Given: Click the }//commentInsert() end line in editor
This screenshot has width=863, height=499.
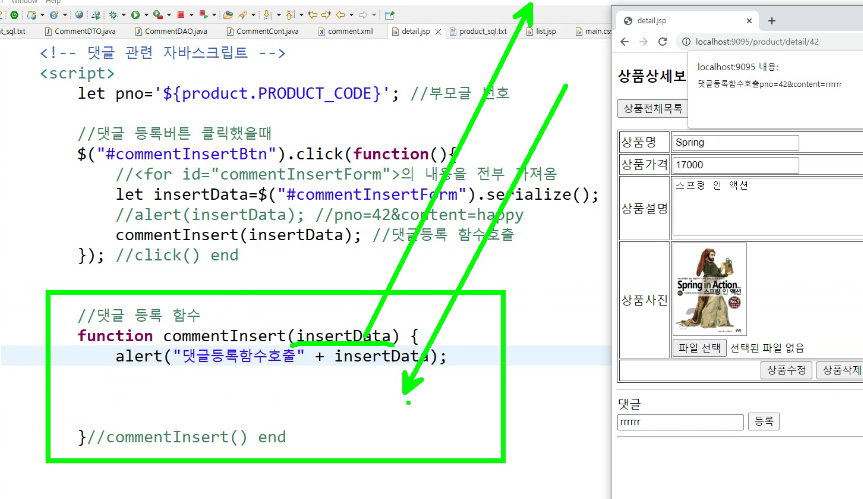Looking at the screenshot, I should click(x=182, y=437).
